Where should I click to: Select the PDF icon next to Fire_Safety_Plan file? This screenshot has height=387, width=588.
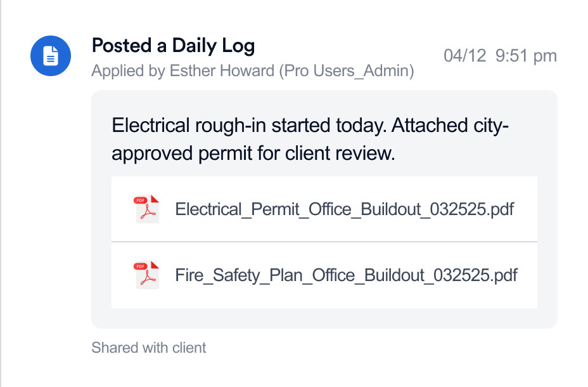pyautogui.click(x=146, y=275)
